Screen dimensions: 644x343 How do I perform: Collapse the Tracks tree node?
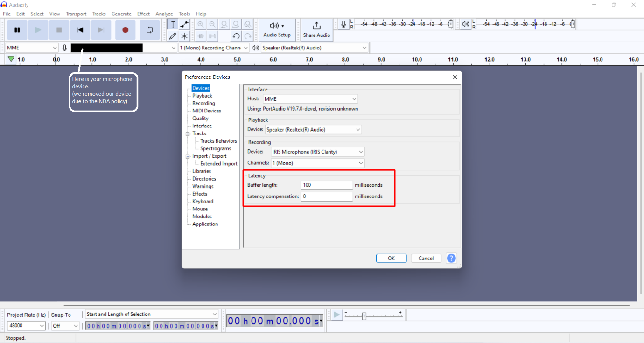click(x=188, y=133)
